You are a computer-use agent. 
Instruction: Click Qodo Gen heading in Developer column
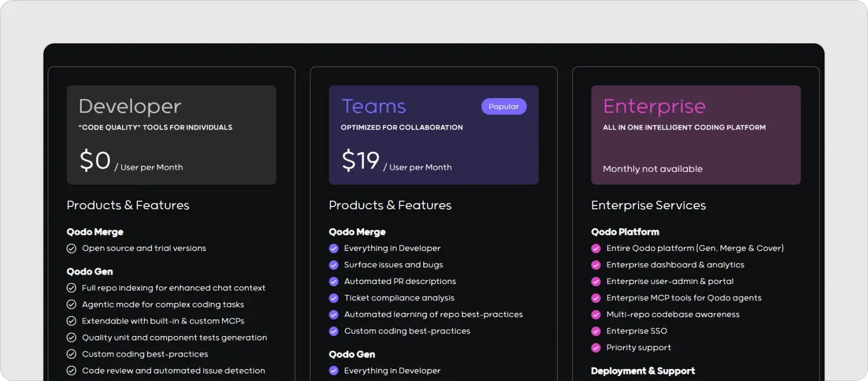[90, 272]
